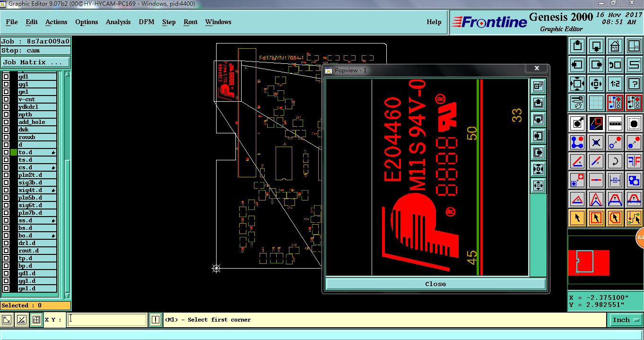Open the File menu
644x340 pixels.
[x=12, y=22]
